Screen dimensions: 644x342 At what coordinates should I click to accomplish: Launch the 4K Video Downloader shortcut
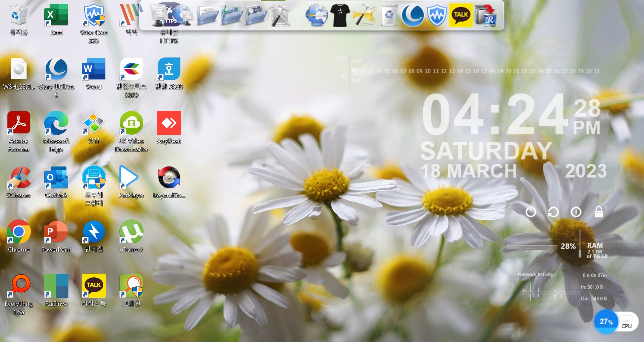(131, 132)
